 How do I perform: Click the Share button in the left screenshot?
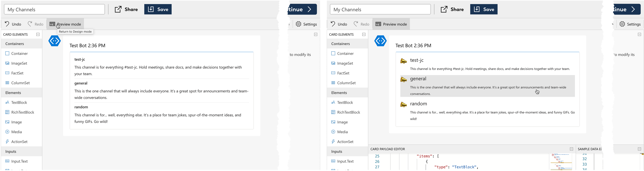pos(126,10)
